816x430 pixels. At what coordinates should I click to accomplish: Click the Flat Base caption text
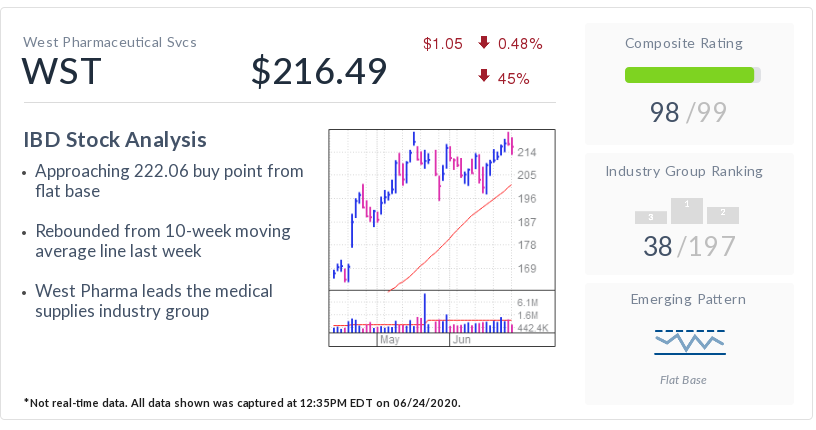coord(689,380)
